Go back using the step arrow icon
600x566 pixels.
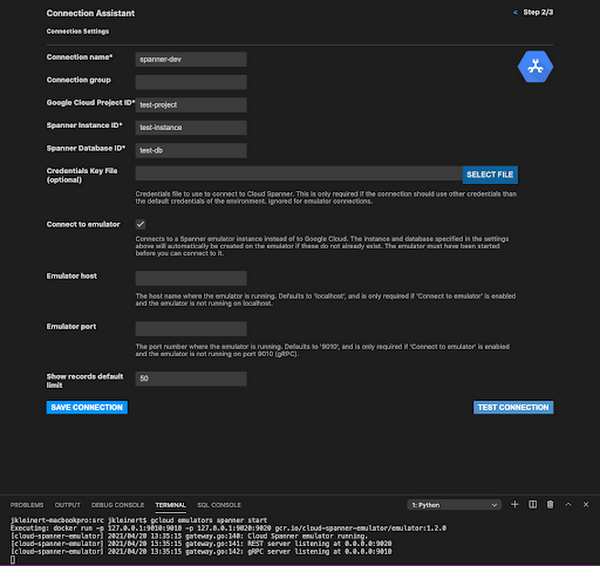coord(515,13)
